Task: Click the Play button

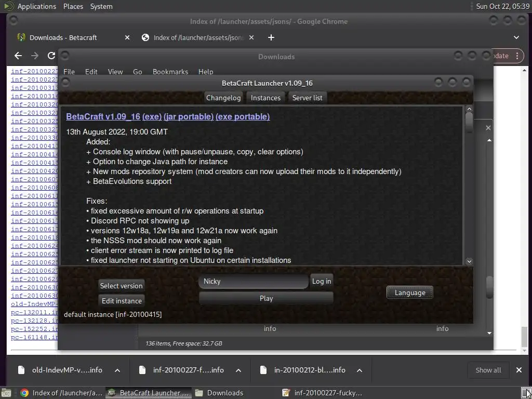Action: coord(266,298)
